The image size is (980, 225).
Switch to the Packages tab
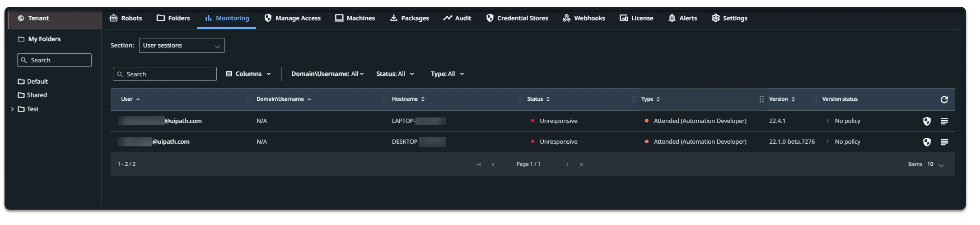pos(410,18)
